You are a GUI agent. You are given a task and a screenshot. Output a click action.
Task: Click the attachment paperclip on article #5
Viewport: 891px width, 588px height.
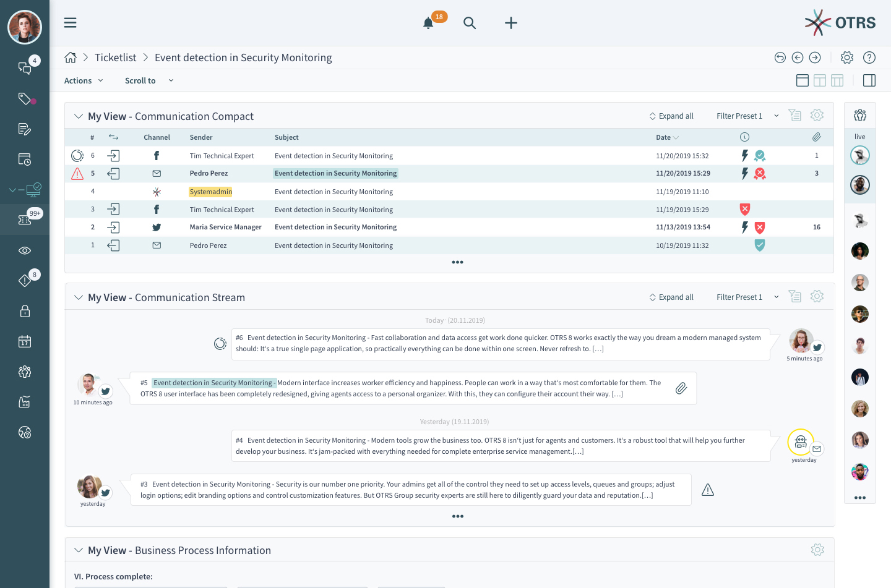(x=681, y=388)
